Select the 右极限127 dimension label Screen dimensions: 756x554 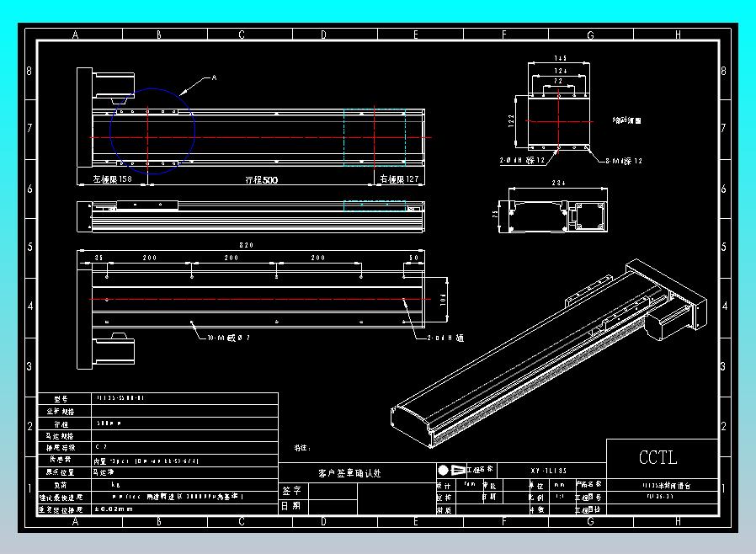click(x=399, y=178)
